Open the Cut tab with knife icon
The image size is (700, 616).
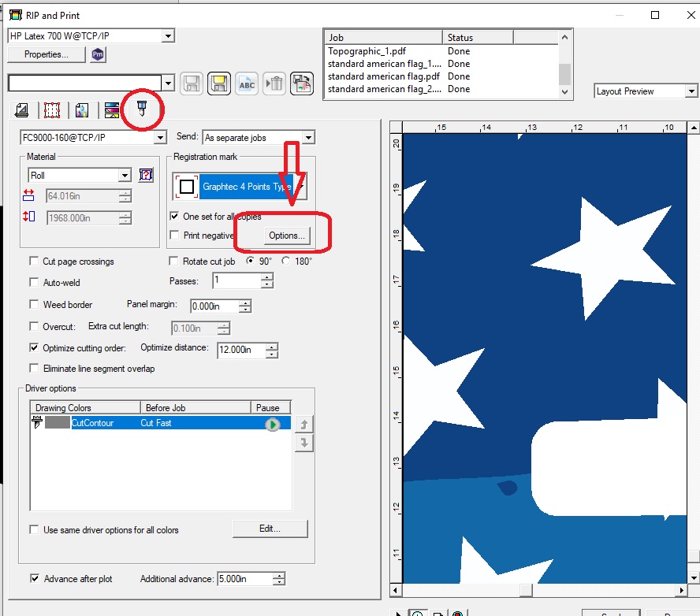point(142,109)
